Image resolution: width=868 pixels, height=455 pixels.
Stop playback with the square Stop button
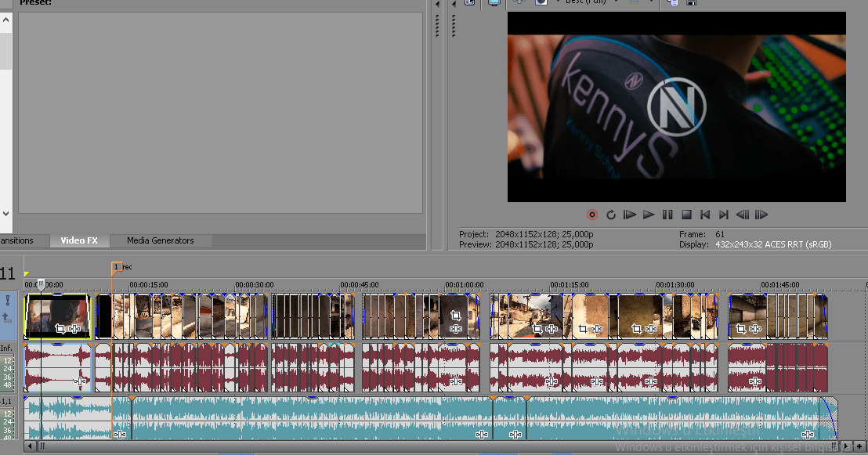pyautogui.click(x=686, y=215)
